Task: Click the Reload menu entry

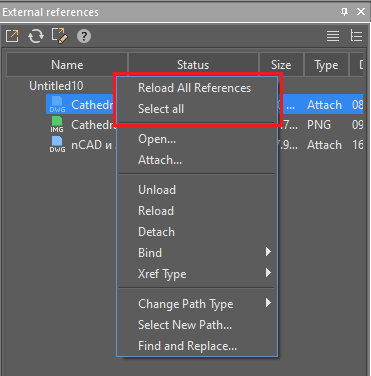Action: point(197,211)
